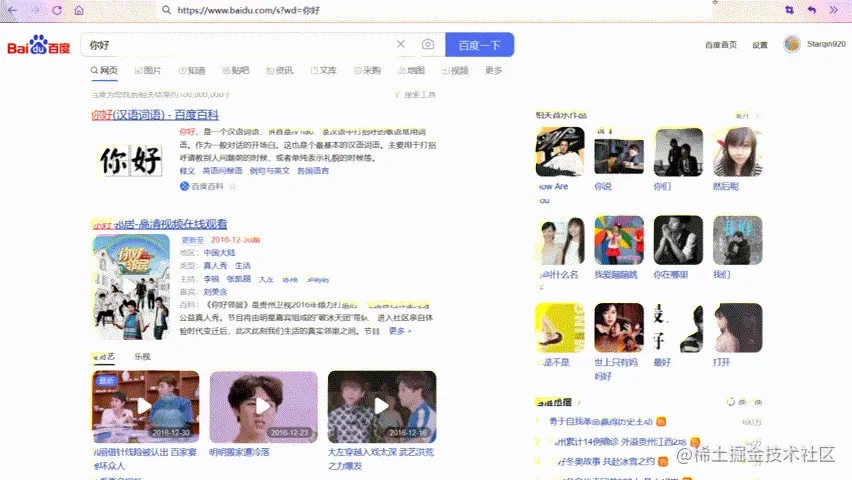Click the 打开 song cover
The width and height of the screenshot is (852, 480).
[x=737, y=328]
